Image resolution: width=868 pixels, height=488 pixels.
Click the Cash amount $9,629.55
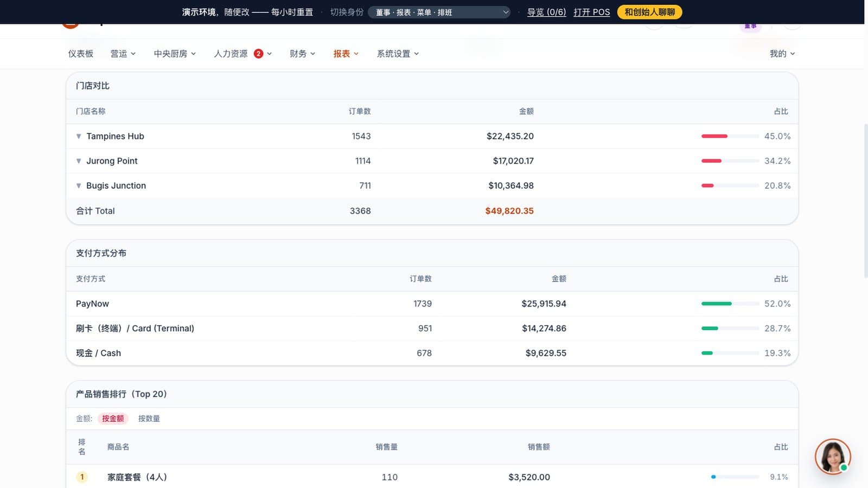(x=546, y=353)
